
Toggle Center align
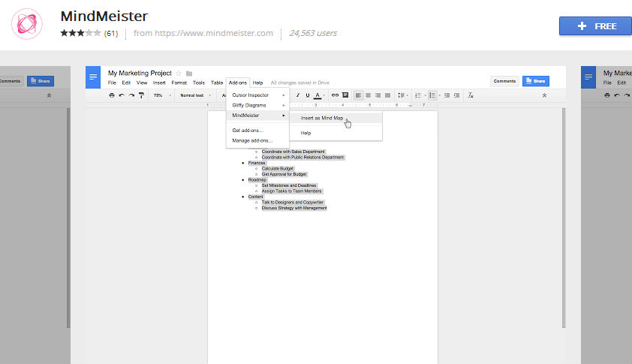click(368, 95)
